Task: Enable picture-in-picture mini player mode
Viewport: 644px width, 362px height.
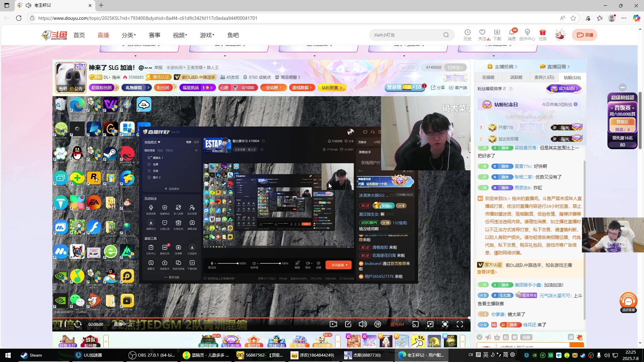Action: pos(416,324)
